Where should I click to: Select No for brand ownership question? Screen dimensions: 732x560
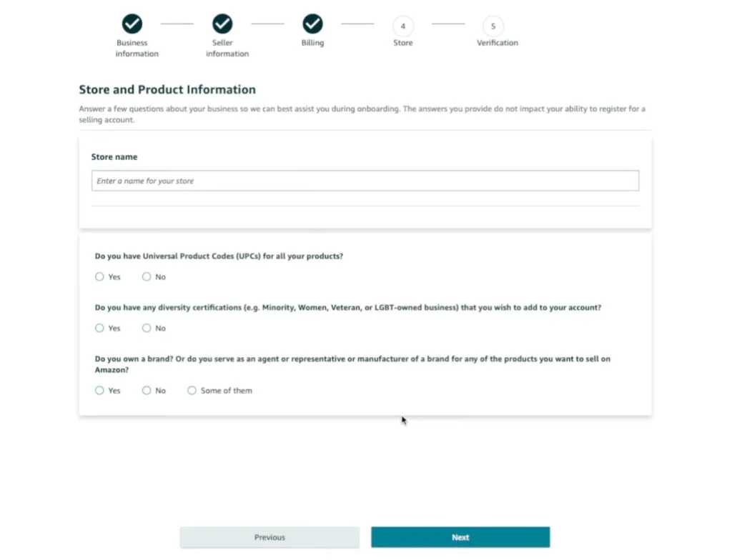pyautogui.click(x=146, y=390)
